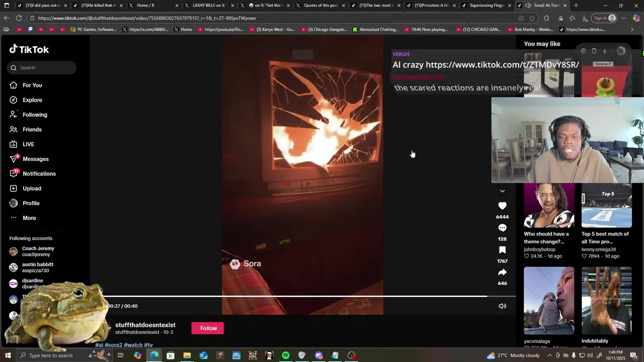644x362 pixels.
Task: Open the For You feed
Action: (32, 85)
